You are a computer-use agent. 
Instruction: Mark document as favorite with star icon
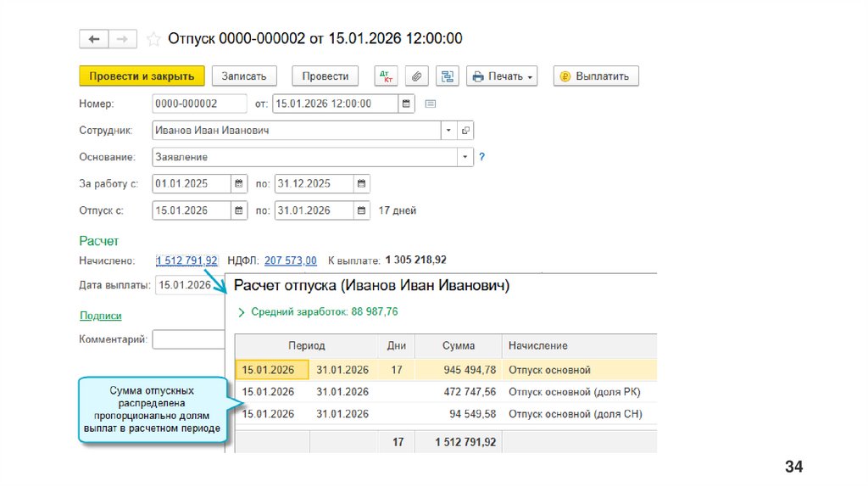[x=153, y=39]
